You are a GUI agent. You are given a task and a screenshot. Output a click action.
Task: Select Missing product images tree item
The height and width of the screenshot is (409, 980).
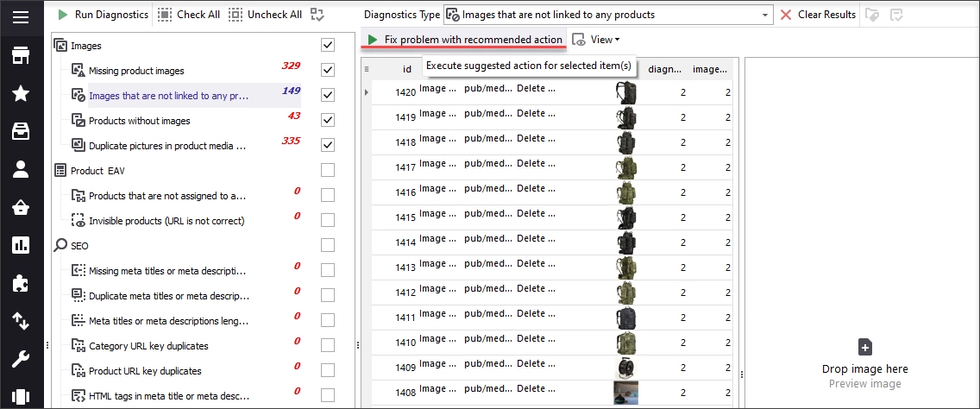click(x=136, y=71)
